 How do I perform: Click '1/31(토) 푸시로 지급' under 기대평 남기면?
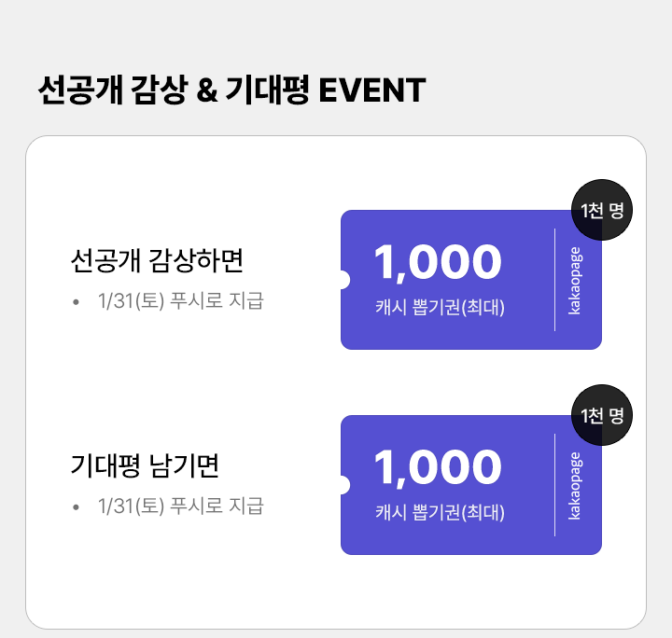coord(180,506)
